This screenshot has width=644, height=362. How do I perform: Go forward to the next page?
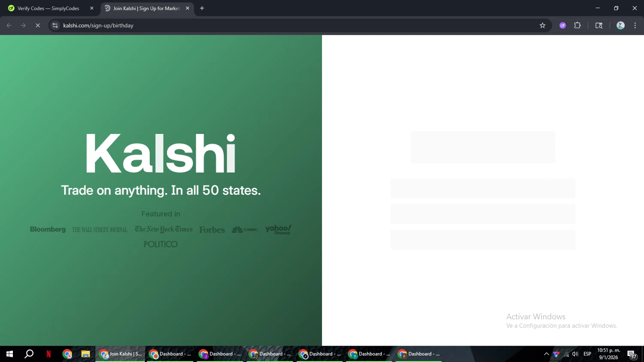[23, 25]
